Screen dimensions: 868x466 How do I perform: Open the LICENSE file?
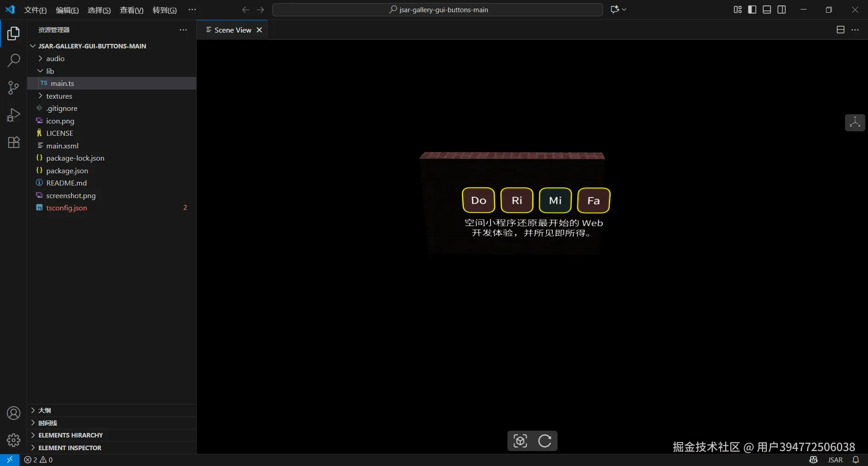coord(112,133)
